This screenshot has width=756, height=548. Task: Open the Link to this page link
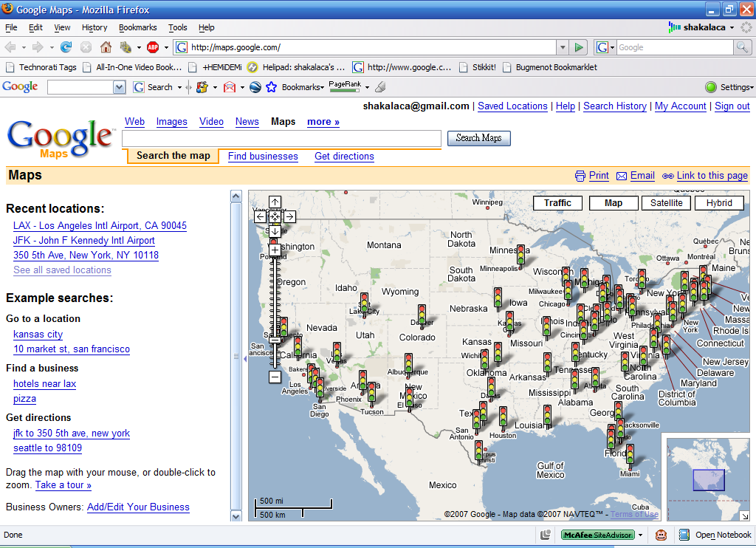(712, 176)
